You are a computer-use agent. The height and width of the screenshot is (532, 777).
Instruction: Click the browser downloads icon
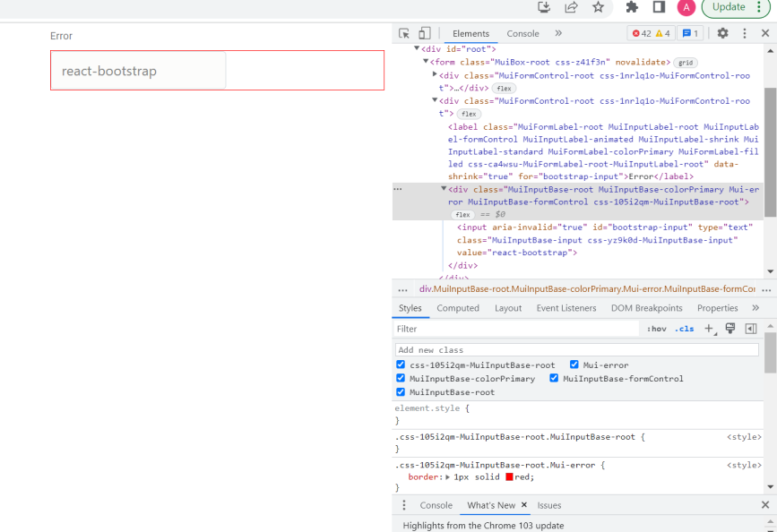pyautogui.click(x=543, y=8)
